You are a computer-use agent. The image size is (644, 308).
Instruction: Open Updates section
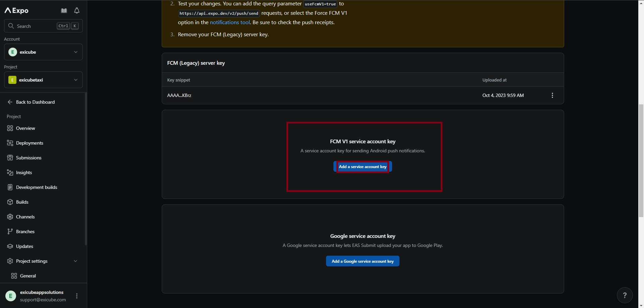point(24,246)
